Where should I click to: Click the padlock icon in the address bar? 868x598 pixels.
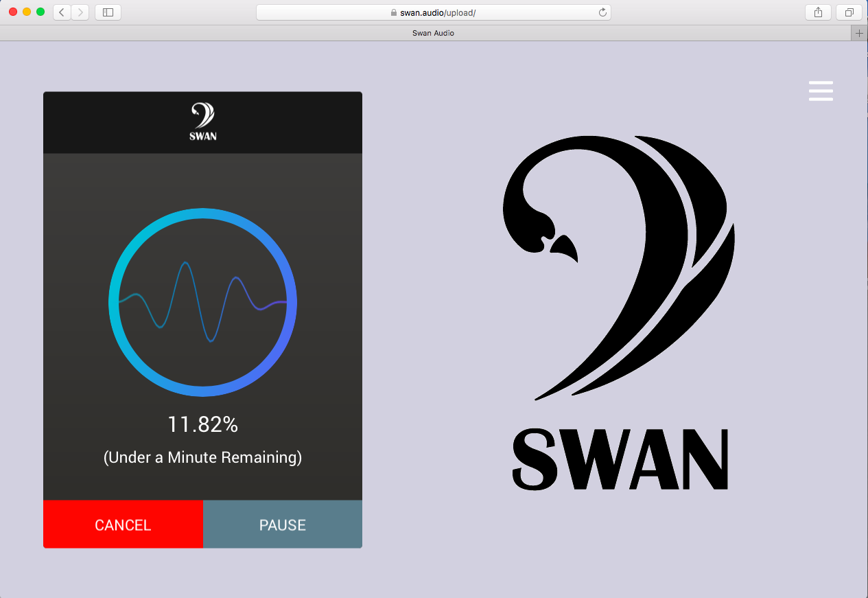[x=395, y=12]
